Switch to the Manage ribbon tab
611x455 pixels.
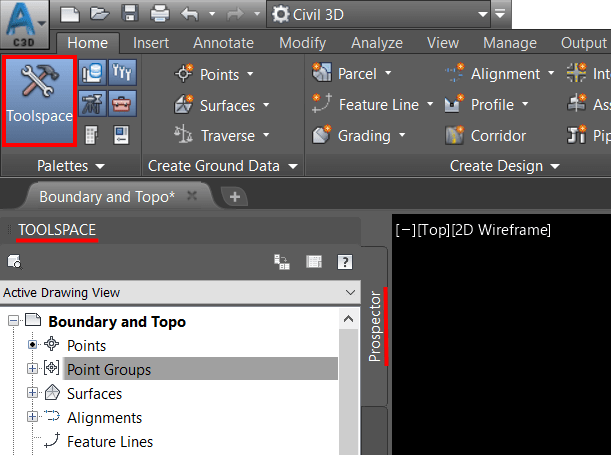pyautogui.click(x=510, y=43)
